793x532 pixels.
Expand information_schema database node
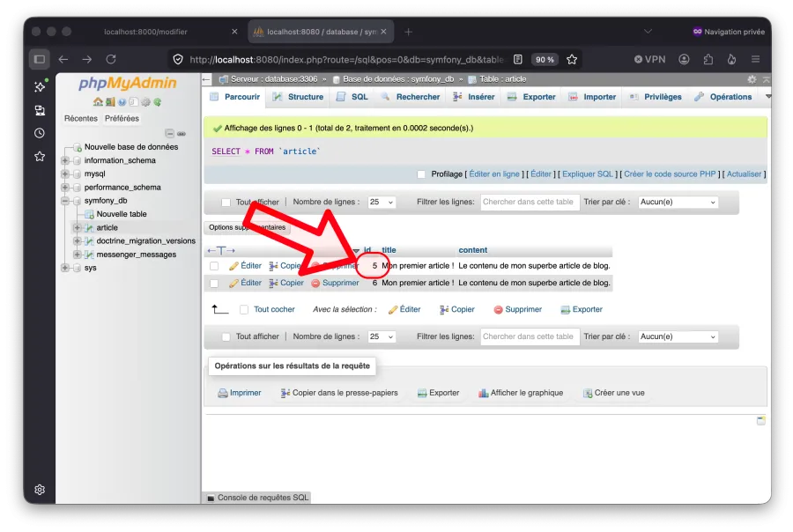pos(65,161)
